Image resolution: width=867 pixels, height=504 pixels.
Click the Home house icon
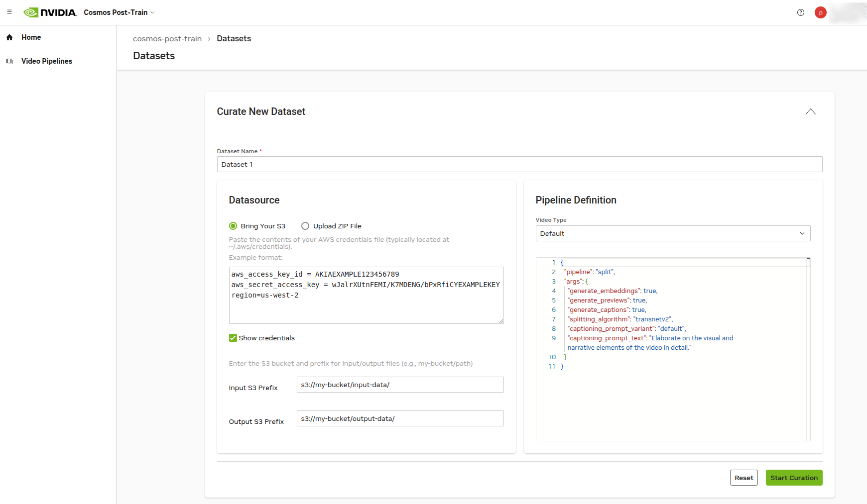point(9,37)
